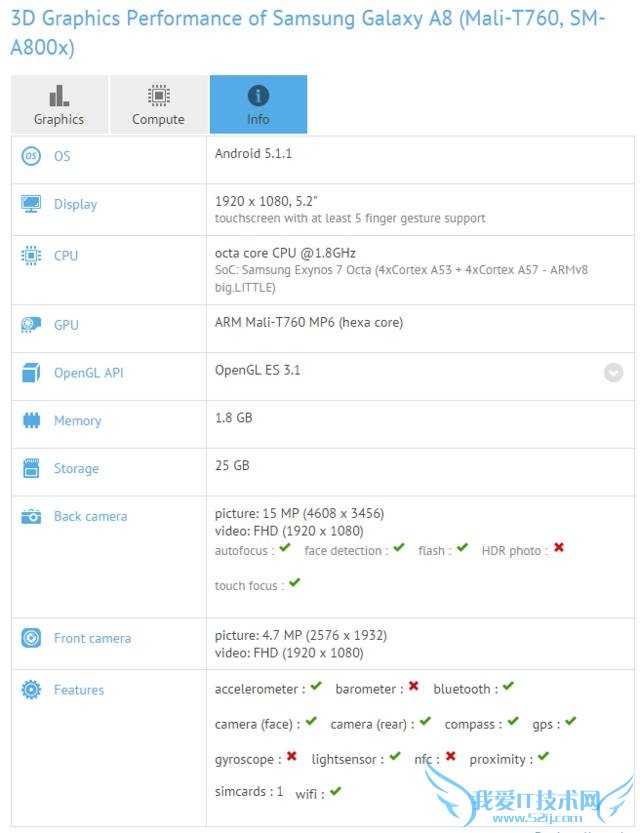Click the page title 3D Graphics Performance

[308, 32]
